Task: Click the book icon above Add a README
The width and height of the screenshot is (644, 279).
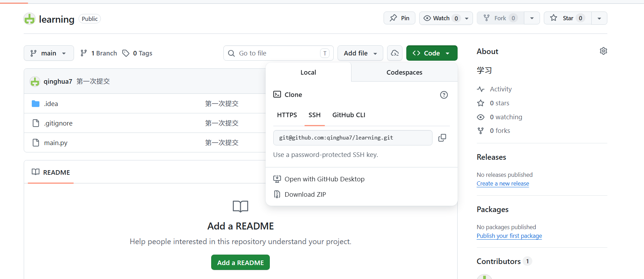Action: [240, 206]
